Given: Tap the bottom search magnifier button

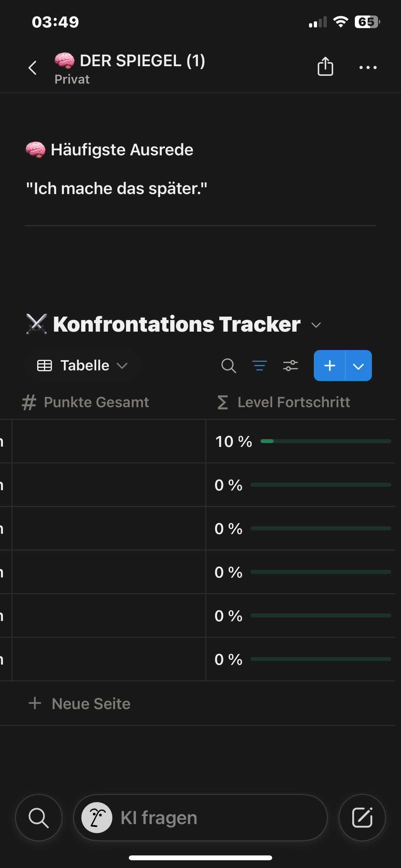Looking at the screenshot, I should click(39, 818).
